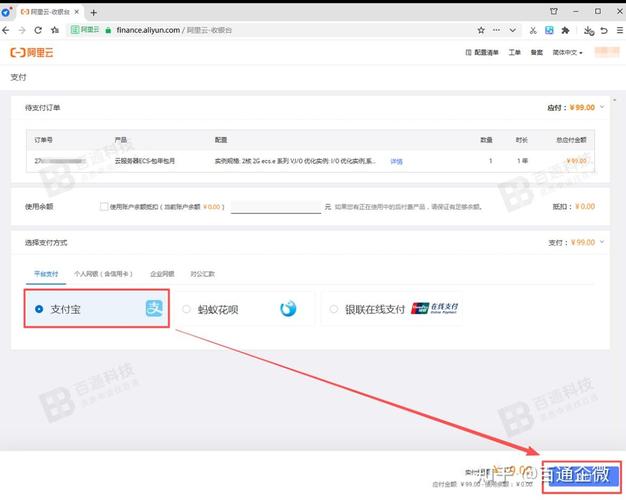Click the blurred user account avatar
Viewport: 626px width, 500px height.
pos(607,52)
